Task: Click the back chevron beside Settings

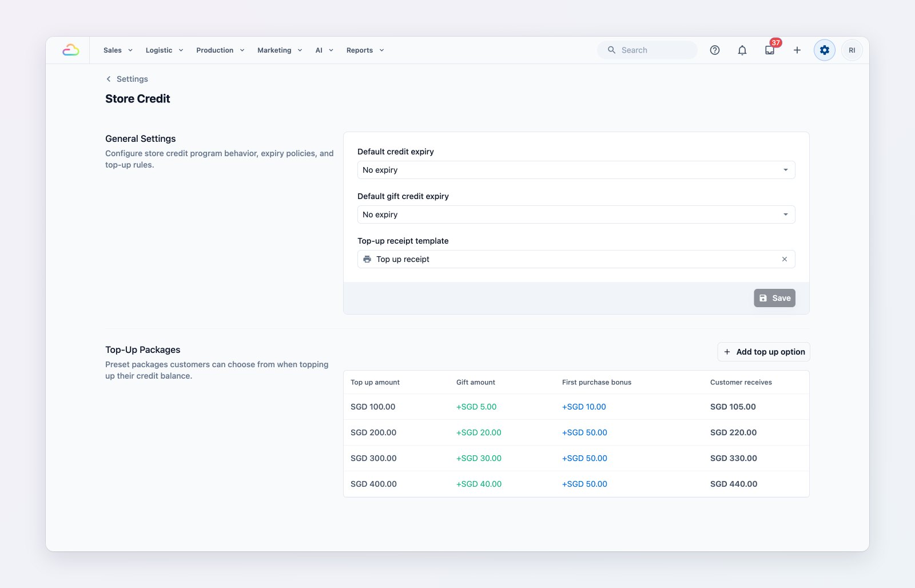Action: (109, 79)
